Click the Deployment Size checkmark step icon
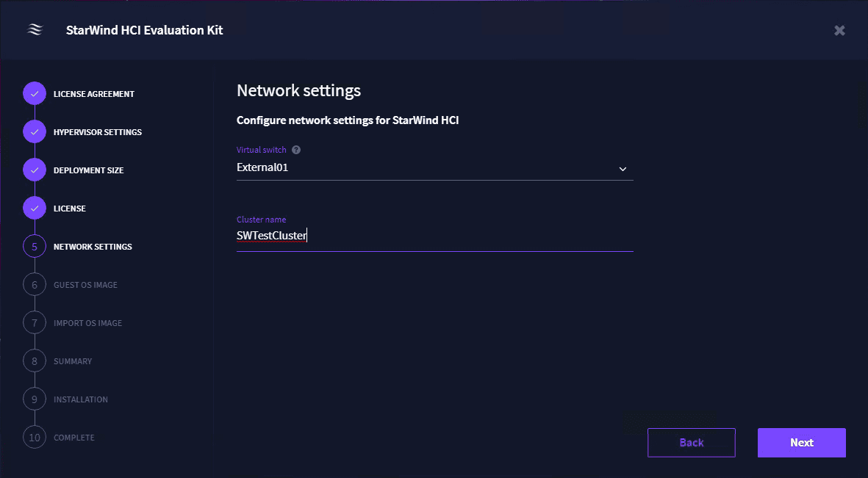The height and width of the screenshot is (478, 868). [35, 170]
